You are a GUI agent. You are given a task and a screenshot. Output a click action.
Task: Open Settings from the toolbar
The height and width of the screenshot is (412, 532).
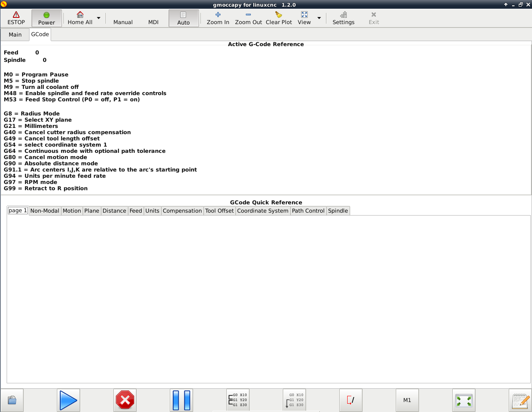click(x=343, y=18)
